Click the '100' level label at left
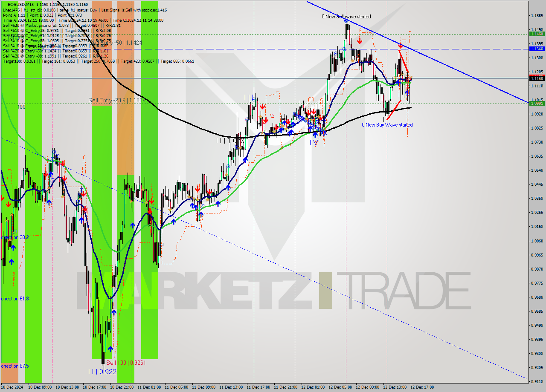546x392 pixels. [x=21, y=107]
